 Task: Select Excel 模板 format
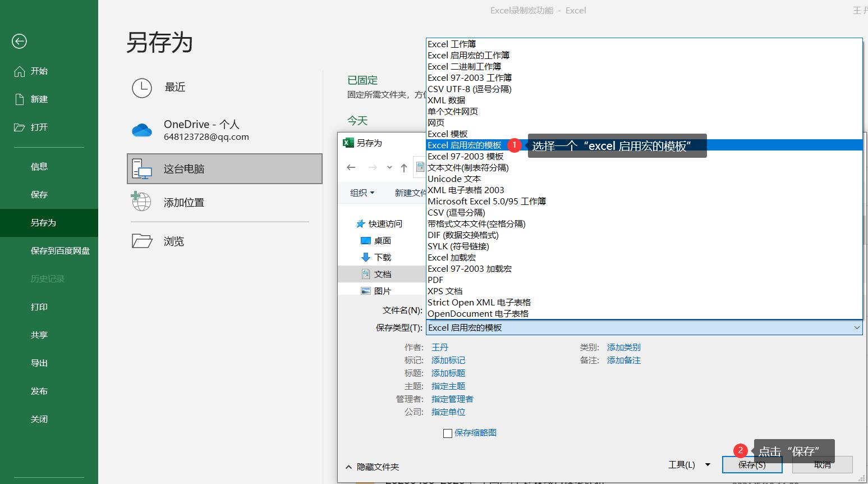[644, 134]
